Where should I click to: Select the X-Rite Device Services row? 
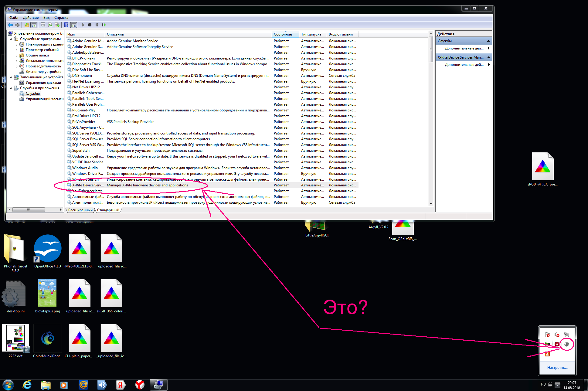pyautogui.click(x=212, y=185)
